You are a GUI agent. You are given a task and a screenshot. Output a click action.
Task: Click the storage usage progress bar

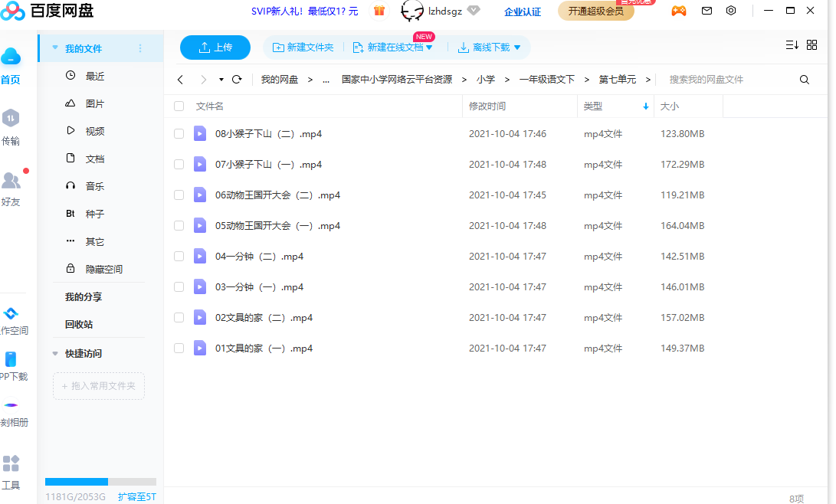pyautogui.click(x=100, y=482)
